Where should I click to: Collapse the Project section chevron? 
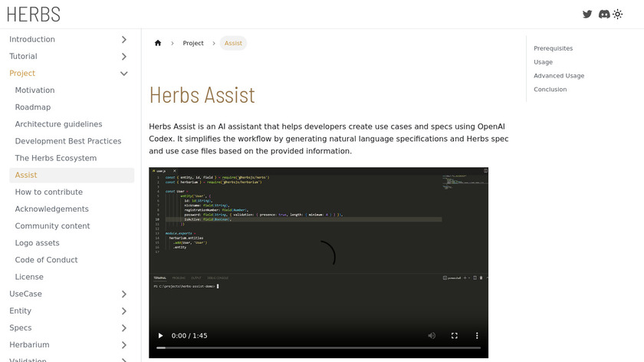(x=124, y=74)
